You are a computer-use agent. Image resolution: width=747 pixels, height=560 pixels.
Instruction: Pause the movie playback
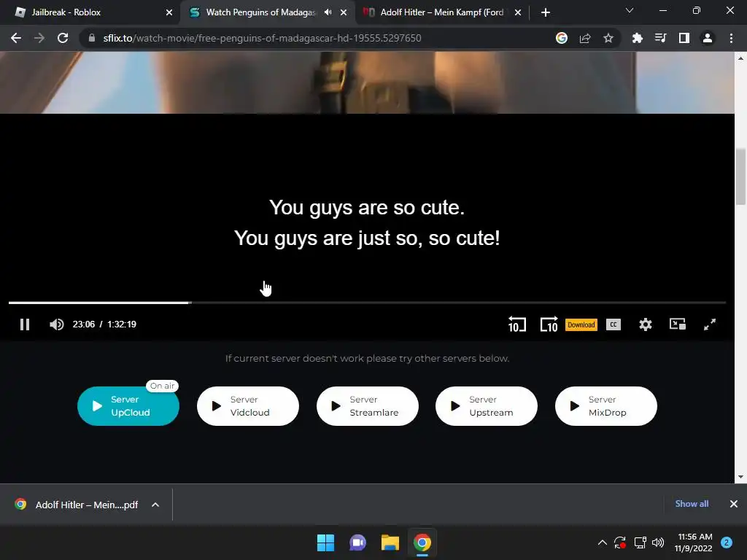(25, 324)
